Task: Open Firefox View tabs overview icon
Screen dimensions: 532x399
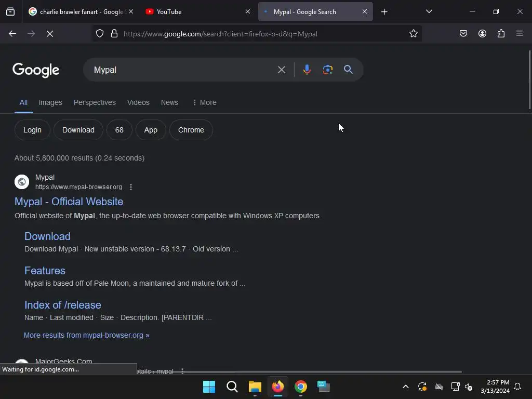Action: 10,12
